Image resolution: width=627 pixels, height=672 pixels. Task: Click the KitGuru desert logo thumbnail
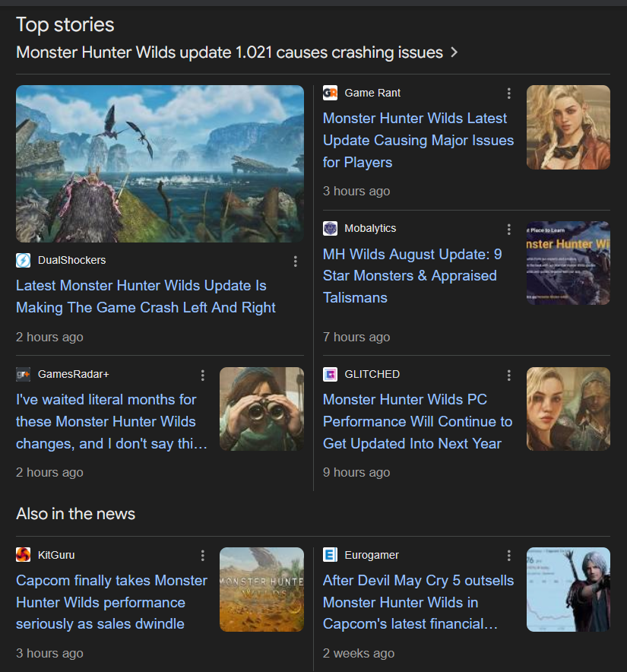tap(262, 589)
